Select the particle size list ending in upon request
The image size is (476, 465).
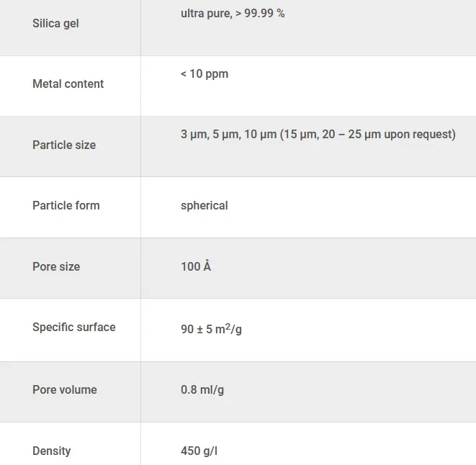(318, 134)
